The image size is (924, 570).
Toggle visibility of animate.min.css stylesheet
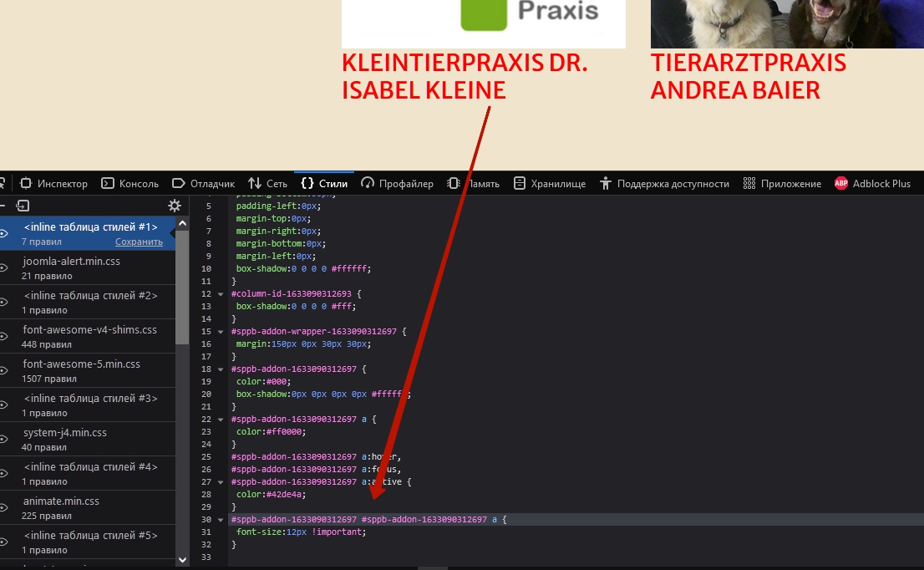coord(4,507)
